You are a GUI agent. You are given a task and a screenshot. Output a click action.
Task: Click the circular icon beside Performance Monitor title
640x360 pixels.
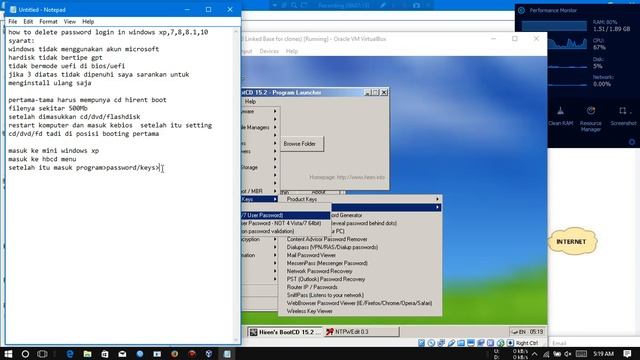521,10
